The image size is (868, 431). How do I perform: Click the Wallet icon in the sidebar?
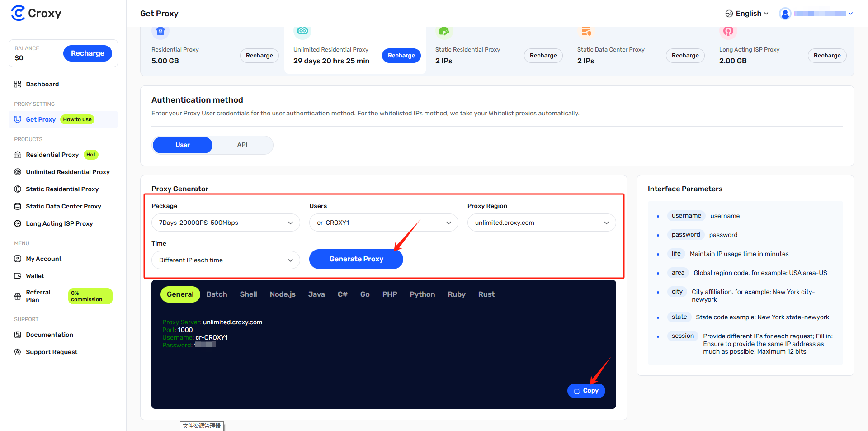[x=18, y=276]
